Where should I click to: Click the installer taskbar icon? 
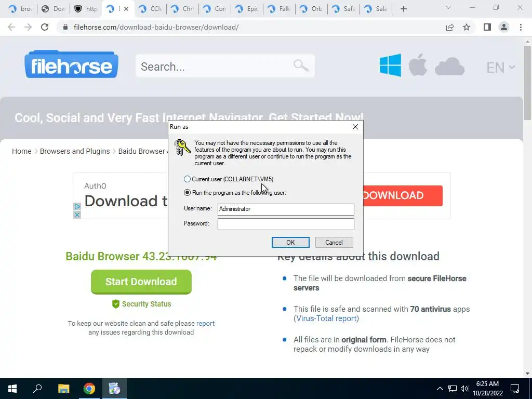tap(115, 389)
